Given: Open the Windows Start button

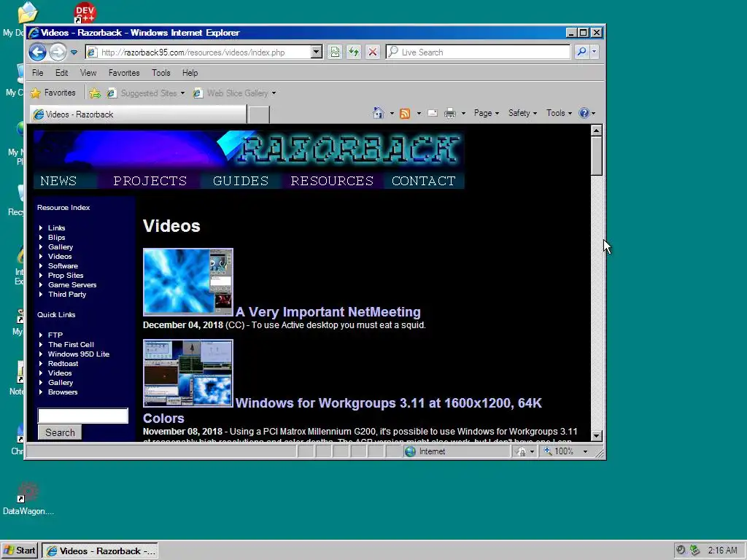Looking at the screenshot, I should point(20,551).
